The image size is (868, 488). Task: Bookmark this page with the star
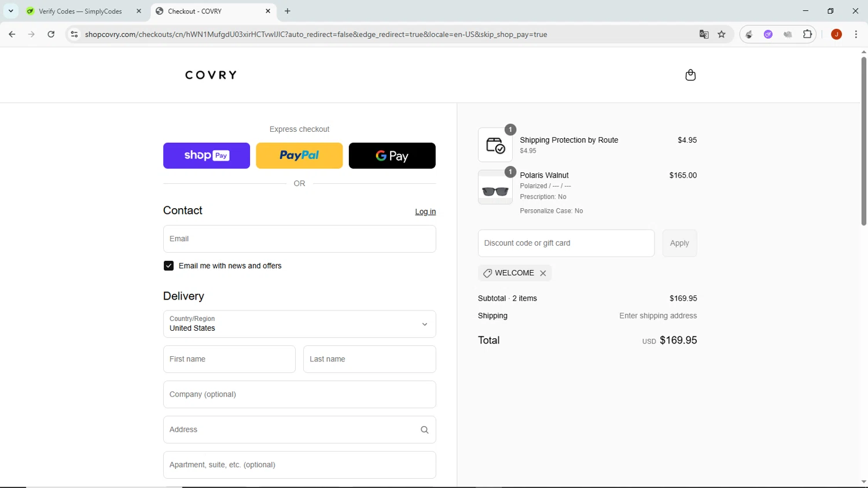pyautogui.click(x=722, y=34)
